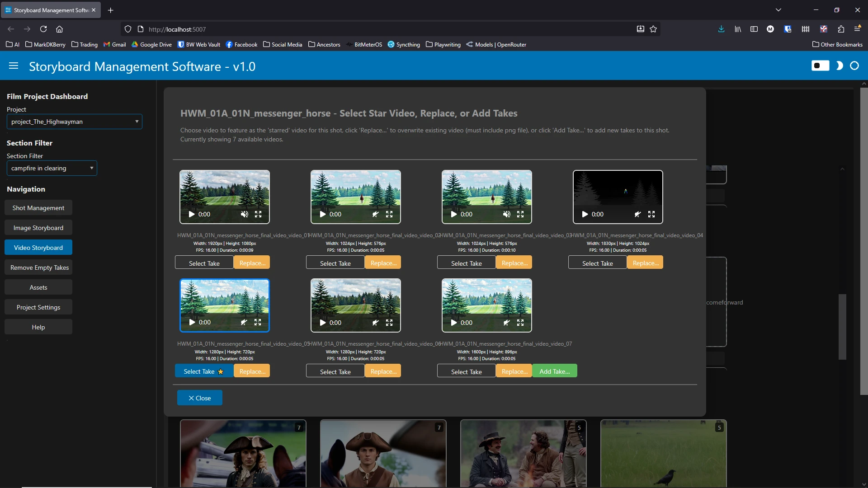Close the take selection dialog
Image resolution: width=868 pixels, height=488 pixels.
tap(199, 398)
